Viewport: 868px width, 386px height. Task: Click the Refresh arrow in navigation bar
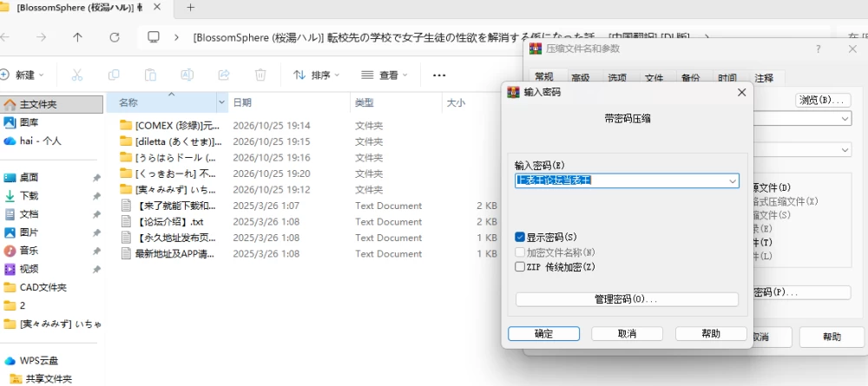coord(115,37)
